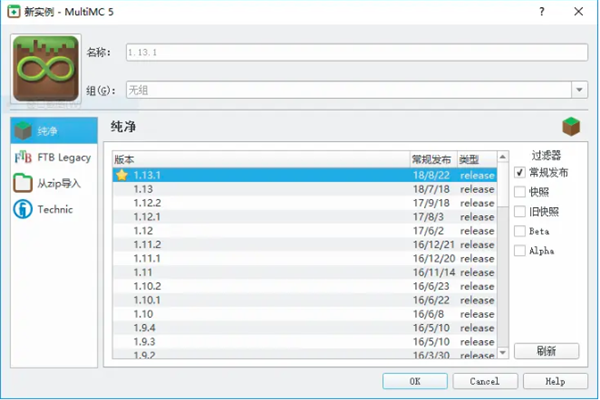Select version 1.11 row
600x400 pixels.
(x=305, y=272)
